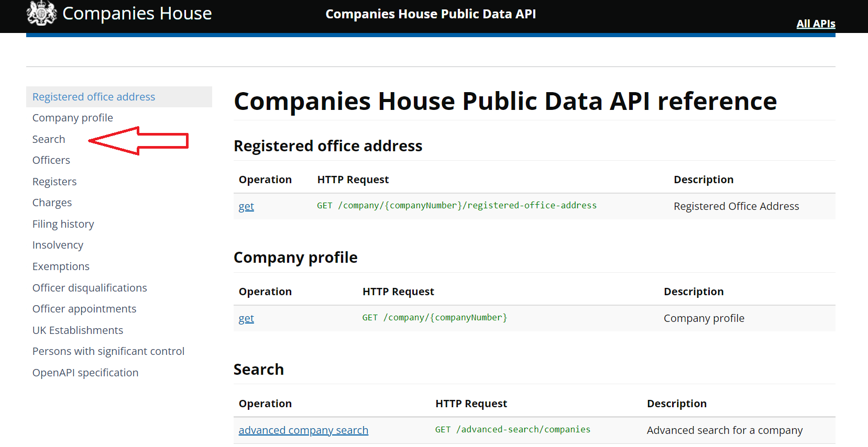Viewport: 868px width, 447px height.
Task: Select Charges sidebar link
Action: coord(52,203)
